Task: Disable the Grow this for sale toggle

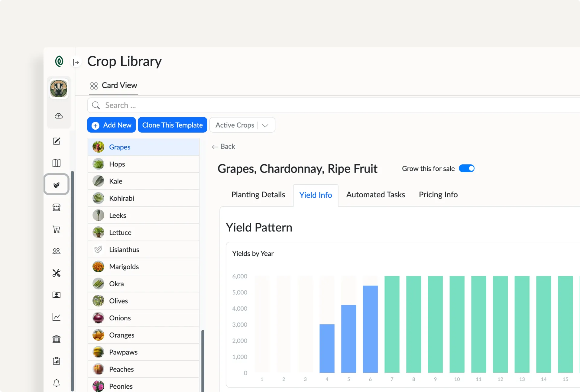Action: pos(467,168)
